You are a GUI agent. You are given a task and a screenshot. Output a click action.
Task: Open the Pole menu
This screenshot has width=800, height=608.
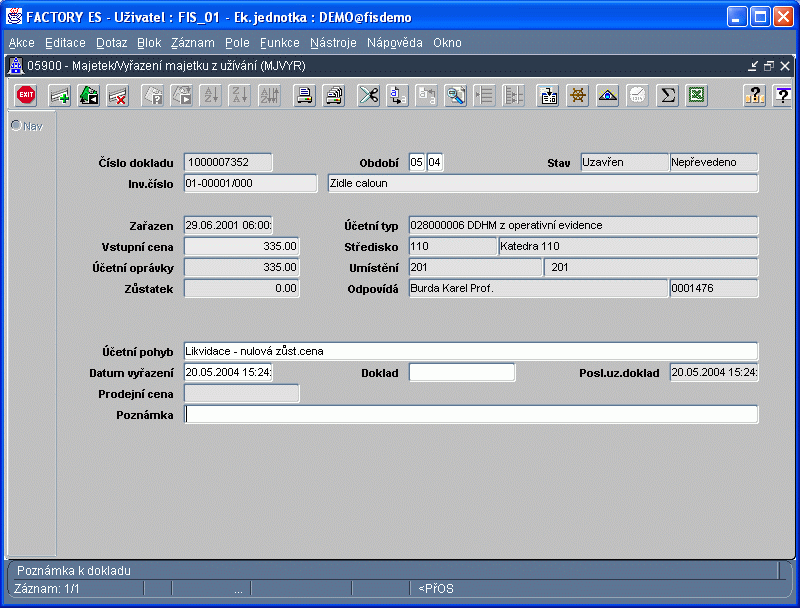pos(237,43)
